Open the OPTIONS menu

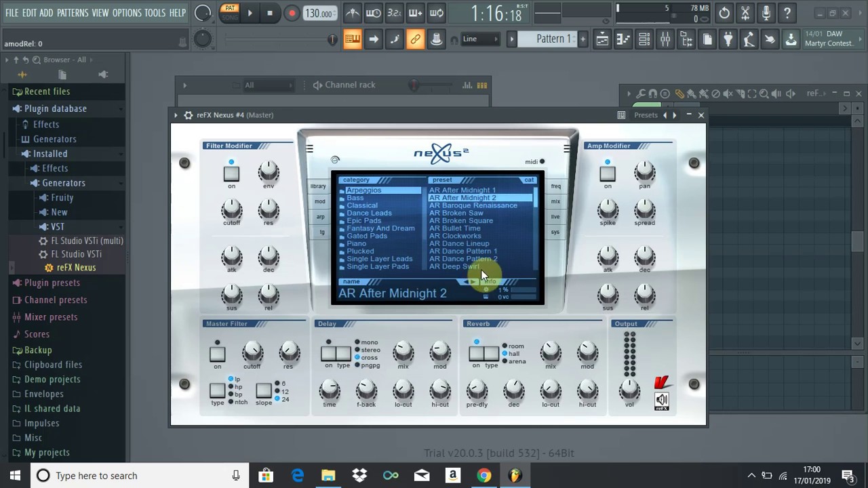click(127, 13)
